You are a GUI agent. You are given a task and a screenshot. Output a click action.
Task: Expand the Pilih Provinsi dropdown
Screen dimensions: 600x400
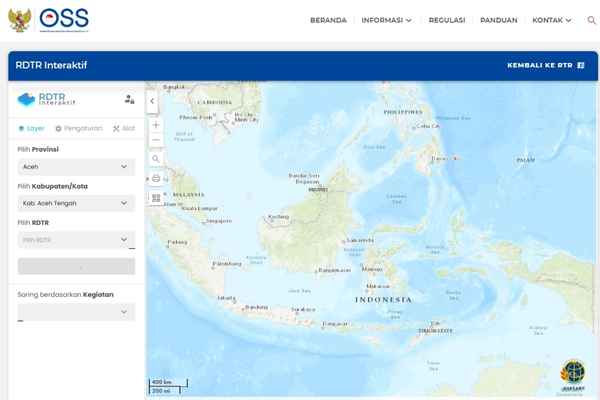coord(76,167)
